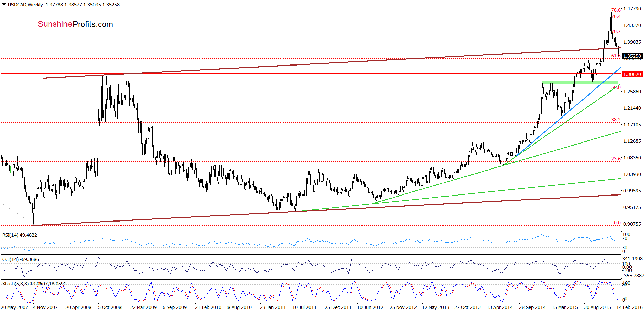Click the SunshineProfits.com logo text
This screenshot has width=644, height=312.
pyautogui.click(x=75, y=24)
